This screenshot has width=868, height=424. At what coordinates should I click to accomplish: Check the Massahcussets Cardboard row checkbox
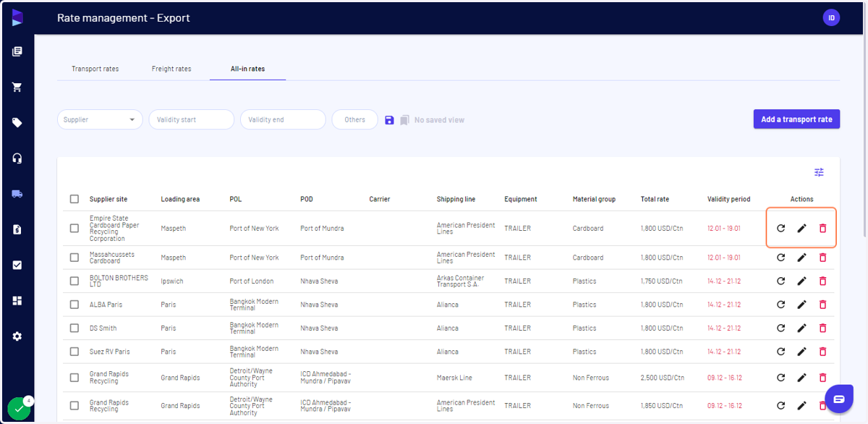pos(75,258)
